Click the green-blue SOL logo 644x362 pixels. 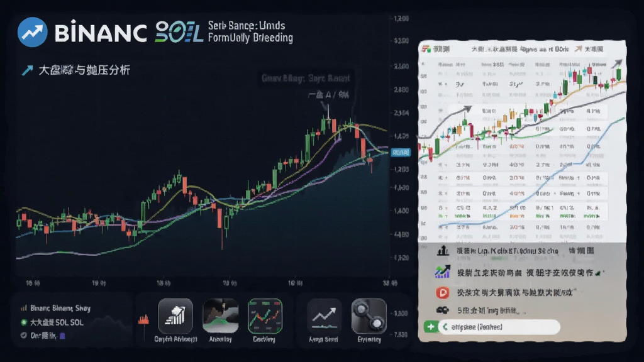(179, 33)
